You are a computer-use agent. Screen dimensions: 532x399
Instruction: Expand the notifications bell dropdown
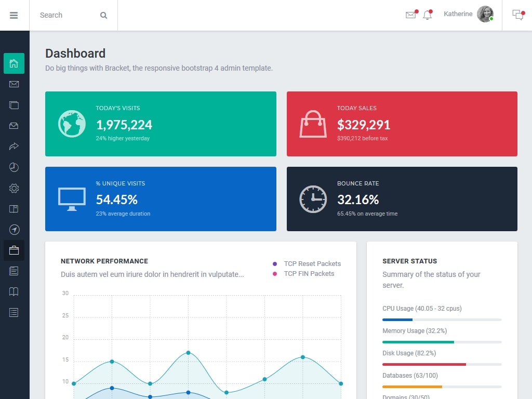(x=428, y=15)
